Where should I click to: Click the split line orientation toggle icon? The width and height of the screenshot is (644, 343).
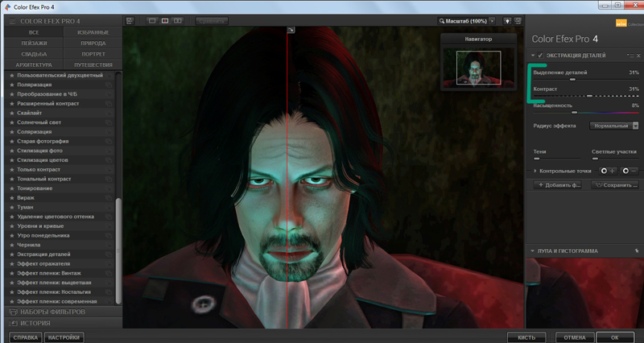[x=291, y=30]
